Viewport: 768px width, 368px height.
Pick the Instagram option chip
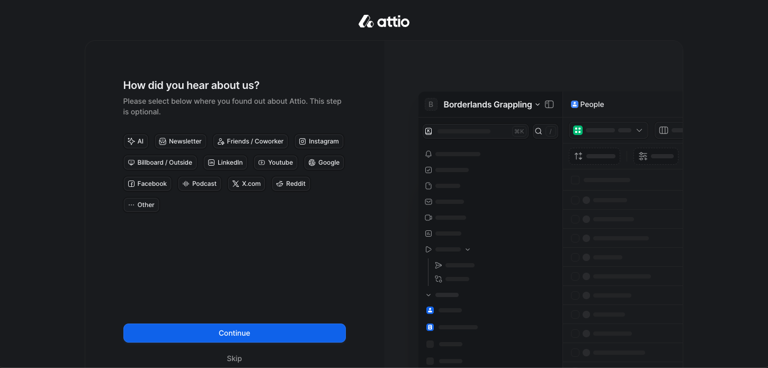point(319,141)
